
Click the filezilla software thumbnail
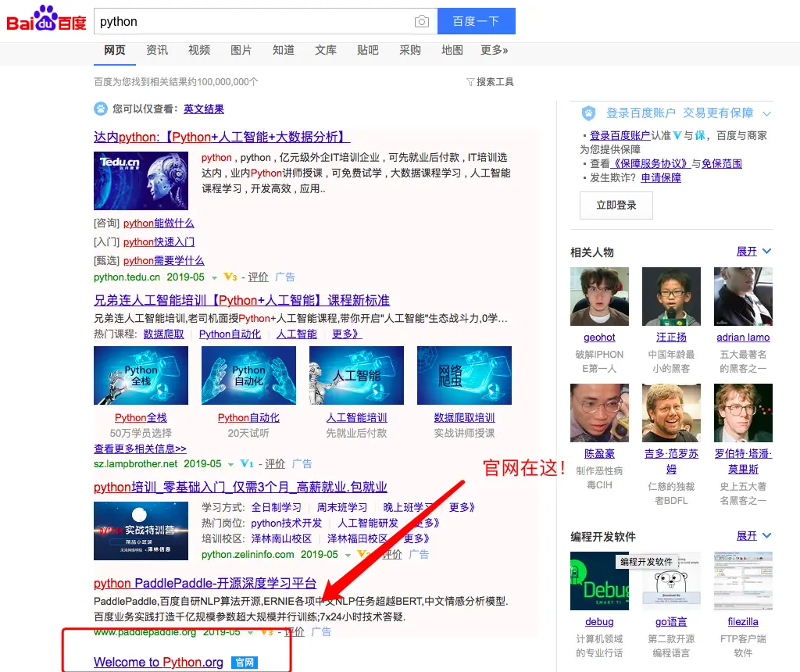pyautogui.click(x=744, y=581)
